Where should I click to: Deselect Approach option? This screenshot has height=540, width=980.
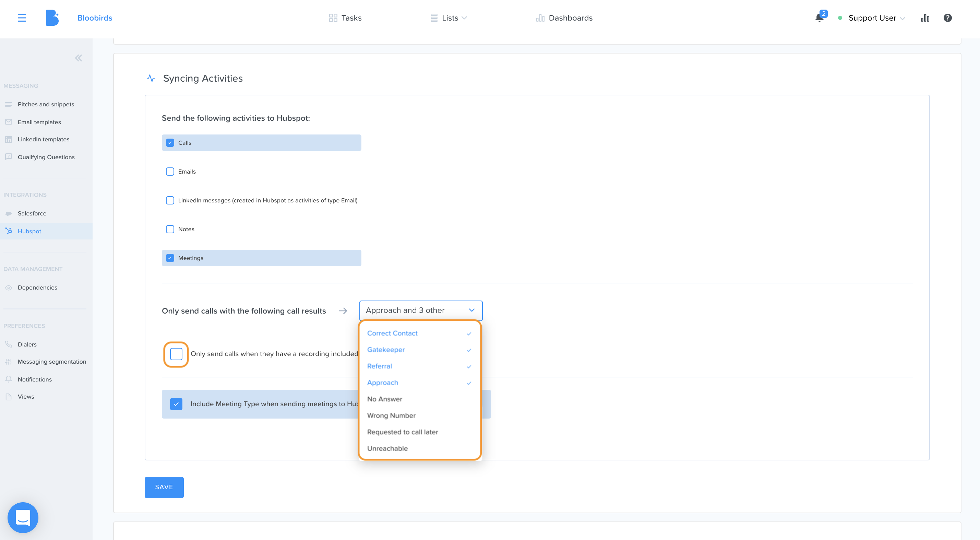click(x=420, y=383)
